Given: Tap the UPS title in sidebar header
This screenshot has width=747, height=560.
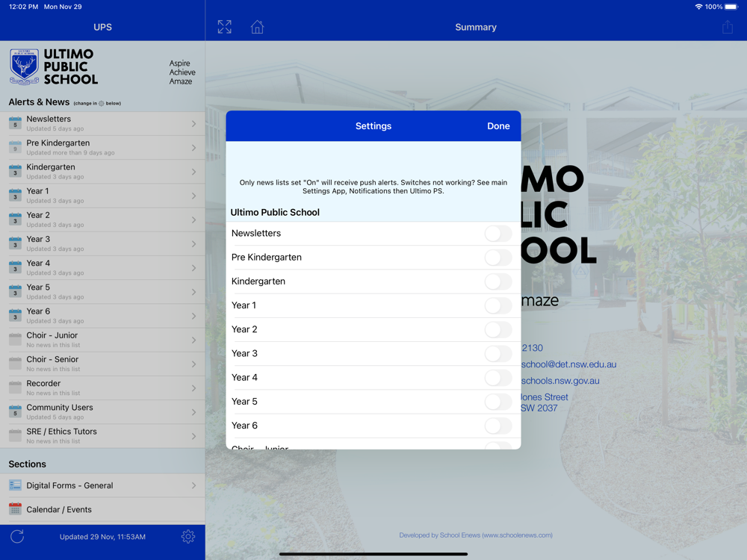Looking at the screenshot, I should click(102, 27).
